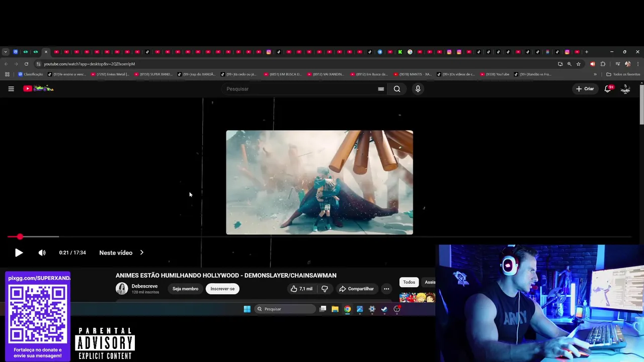Share video via Compartilhar button

pyautogui.click(x=356, y=289)
